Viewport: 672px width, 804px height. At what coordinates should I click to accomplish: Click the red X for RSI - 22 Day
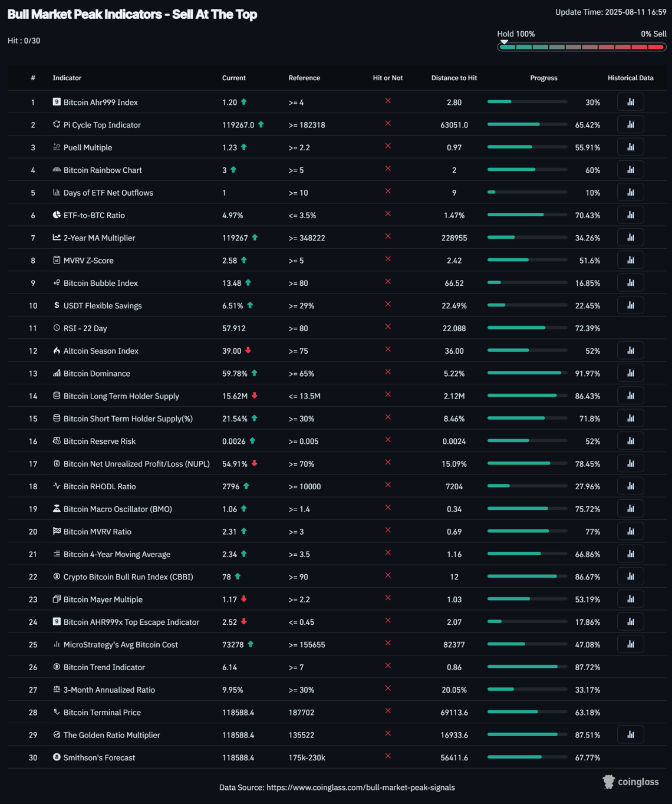(388, 327)
